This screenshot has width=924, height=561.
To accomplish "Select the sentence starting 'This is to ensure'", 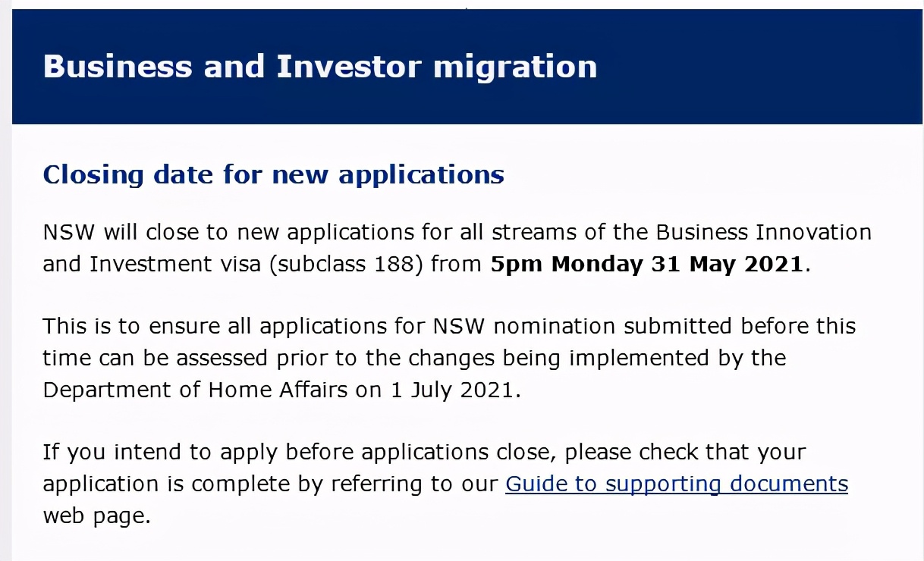I will [x=449, y=358].
